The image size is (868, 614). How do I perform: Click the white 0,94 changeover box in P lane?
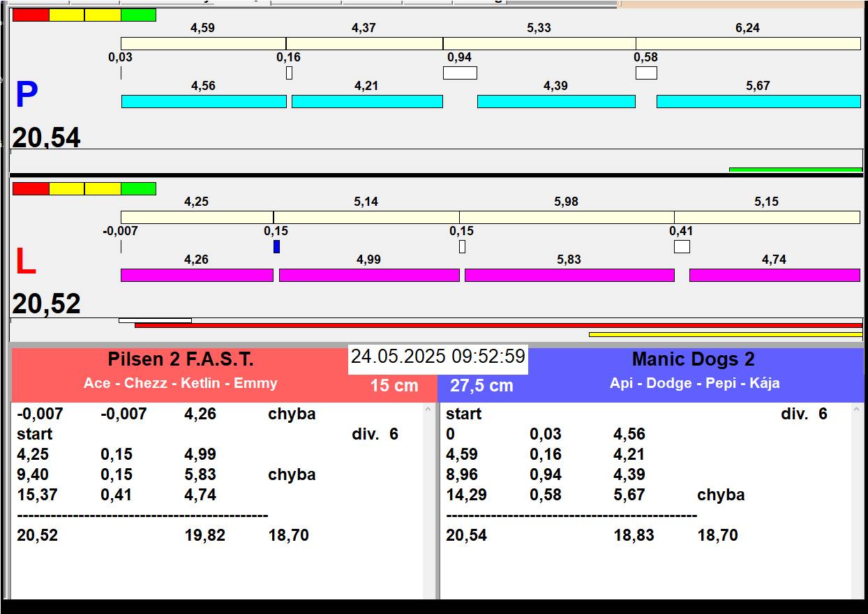coord(460,73)
